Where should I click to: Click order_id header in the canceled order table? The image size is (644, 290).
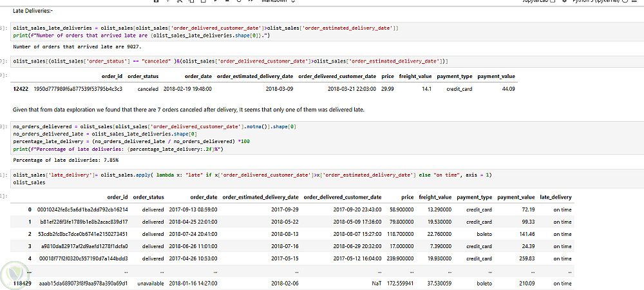point(111,77)
